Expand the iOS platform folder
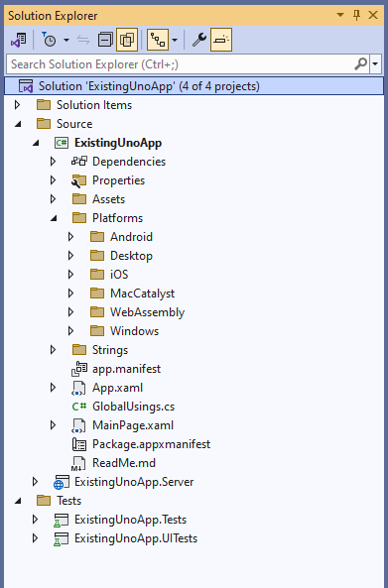 70,275
